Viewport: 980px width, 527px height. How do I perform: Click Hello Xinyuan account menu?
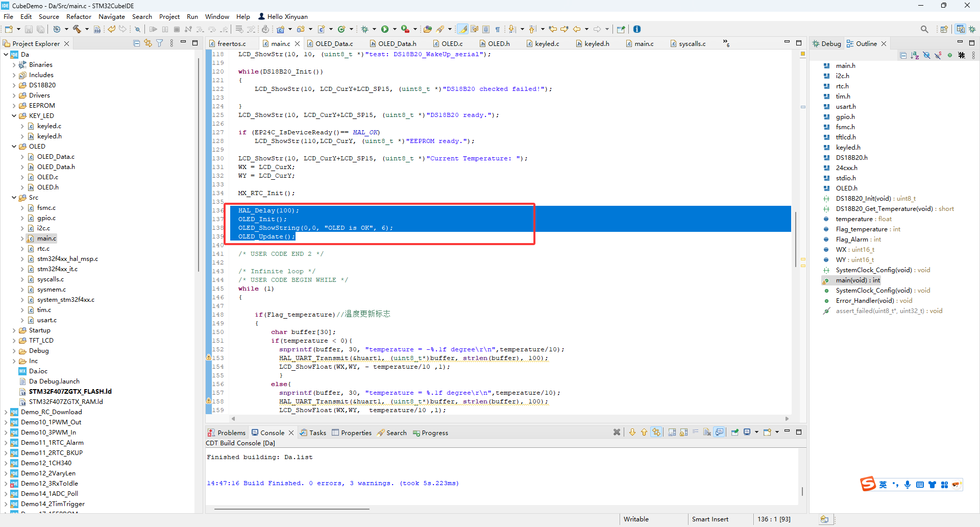tap(283, 16)
